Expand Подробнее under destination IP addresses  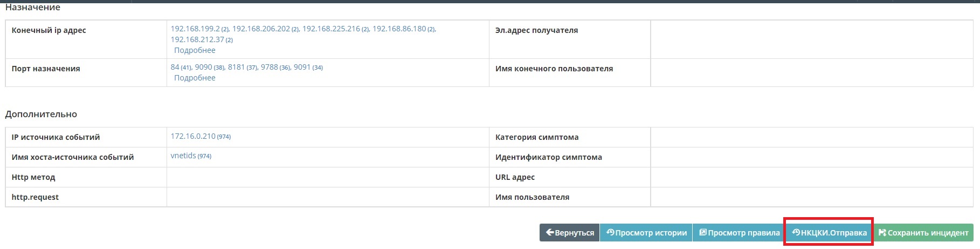coord(195,50)
